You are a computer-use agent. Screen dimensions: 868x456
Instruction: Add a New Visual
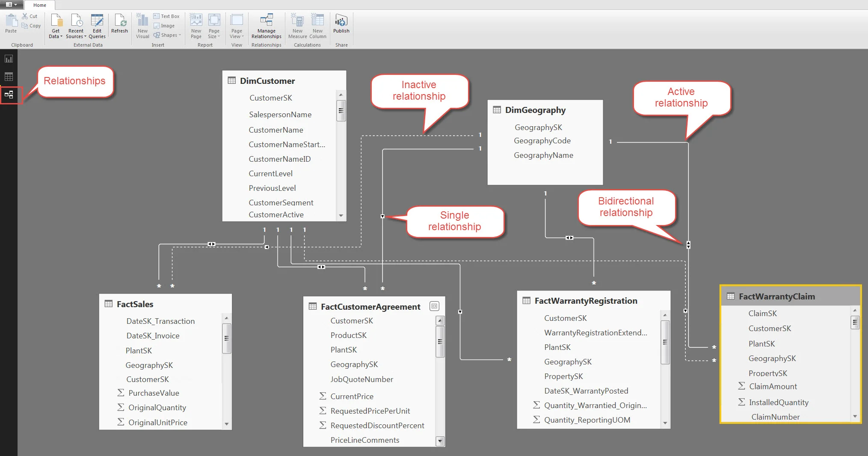coord(142,27)
